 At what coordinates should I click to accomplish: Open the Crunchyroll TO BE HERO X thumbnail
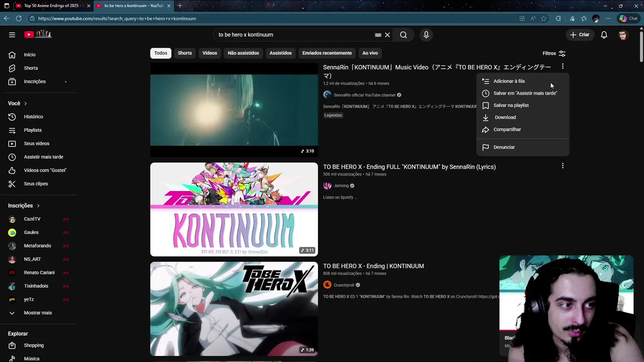click(234, 309)
